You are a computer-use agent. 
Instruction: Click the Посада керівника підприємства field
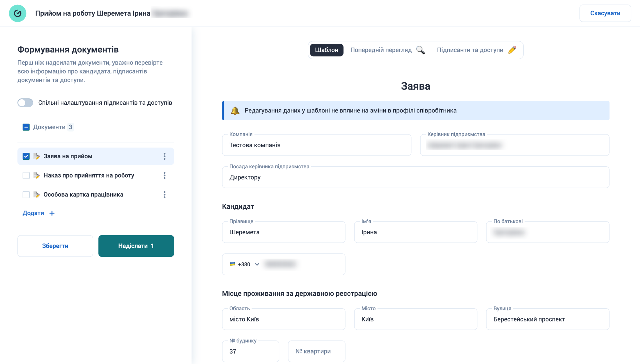pyautogui.click(x=415, y=177)
